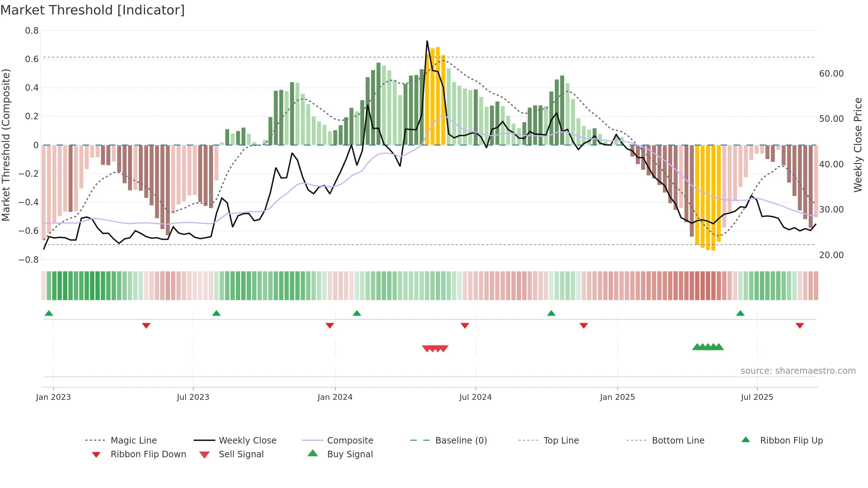Toggle the Composite legend entry
The width and height of the screenshot is (868, 488).
[337, 440]
